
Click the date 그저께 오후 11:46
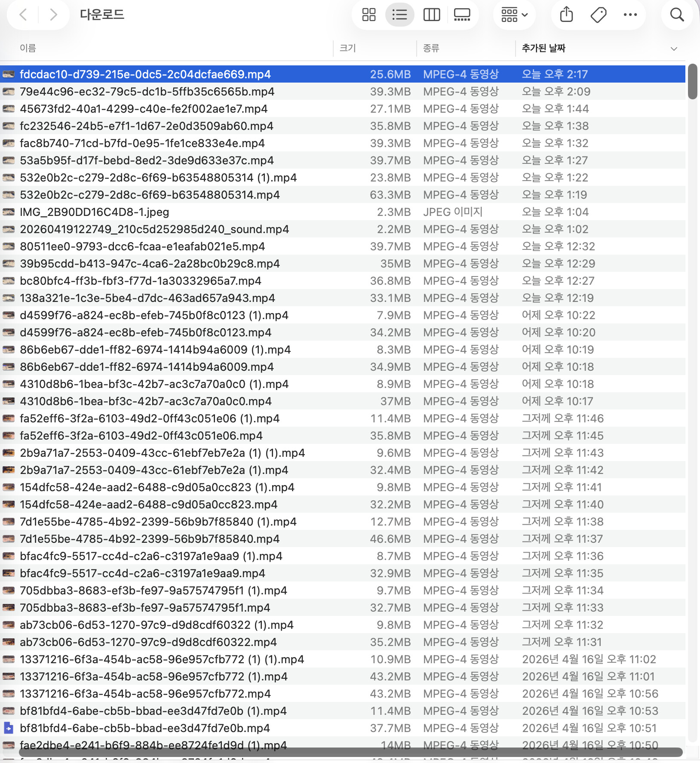pos(563,418)
